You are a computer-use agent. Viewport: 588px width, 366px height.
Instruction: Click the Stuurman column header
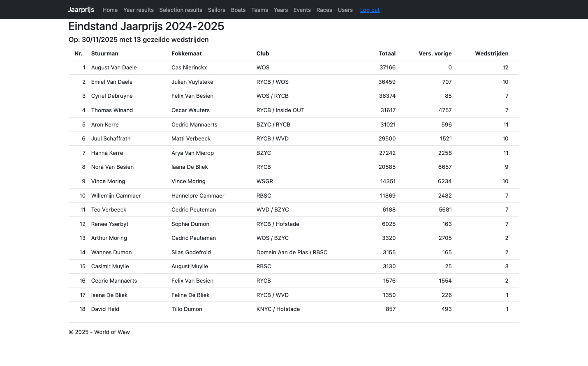pyautogui.click(x=104, y=53)
